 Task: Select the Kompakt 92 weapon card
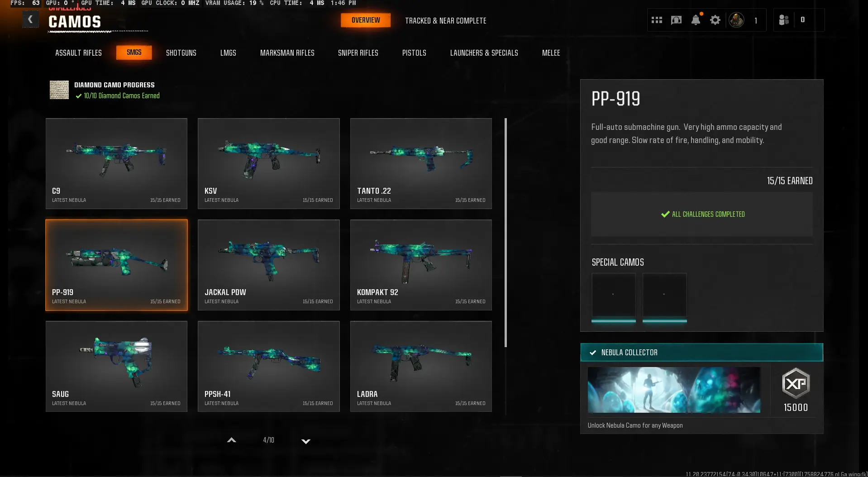pos(421,265)
